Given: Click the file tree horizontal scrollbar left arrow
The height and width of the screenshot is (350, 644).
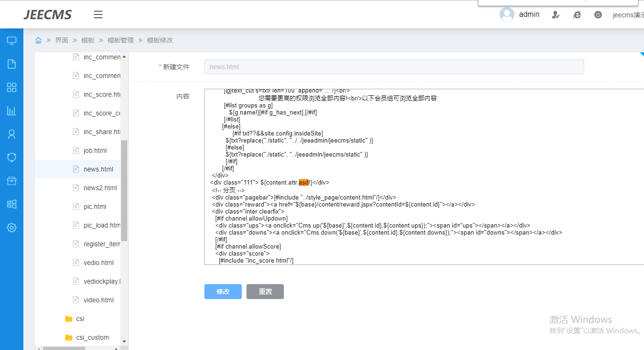Looking at the screenshot, I should point(38,348).
